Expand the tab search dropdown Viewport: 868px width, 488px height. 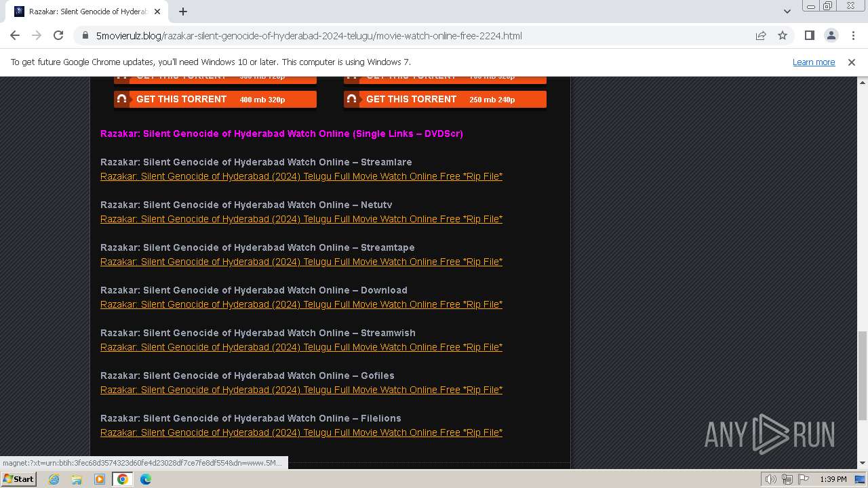[x=787, y=12]
